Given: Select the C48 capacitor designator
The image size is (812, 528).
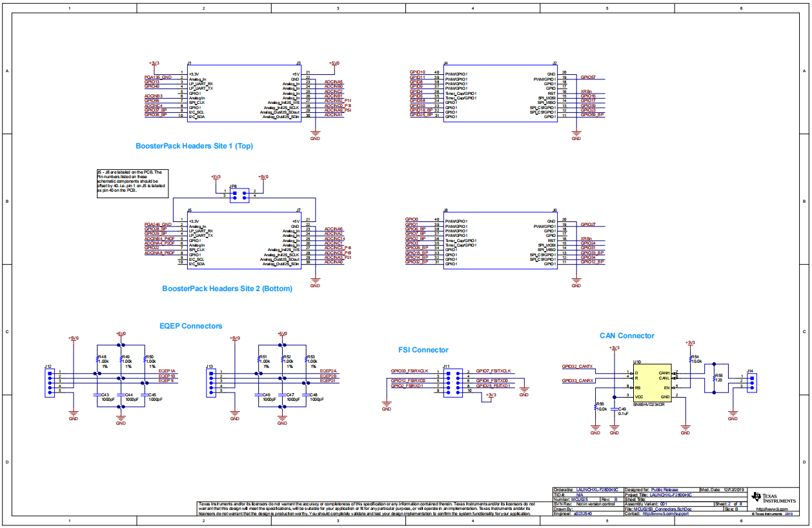Looking at the screenshot, I should pyautogui.click(x=313, y=394).
